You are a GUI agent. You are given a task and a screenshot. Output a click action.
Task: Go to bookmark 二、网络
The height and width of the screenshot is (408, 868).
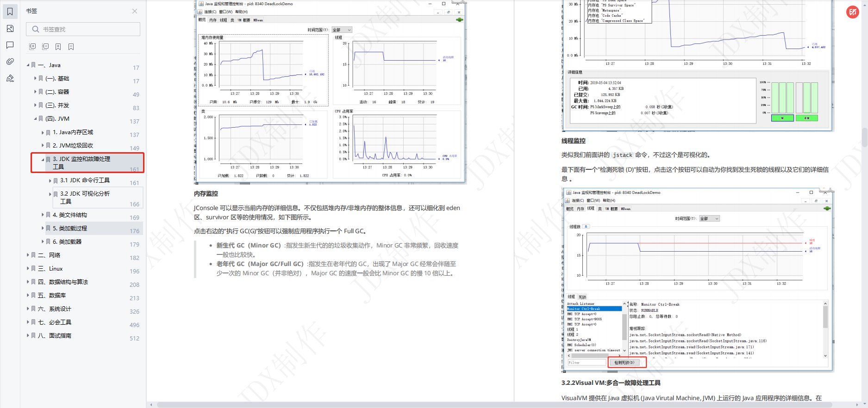(x=49, y=255)
